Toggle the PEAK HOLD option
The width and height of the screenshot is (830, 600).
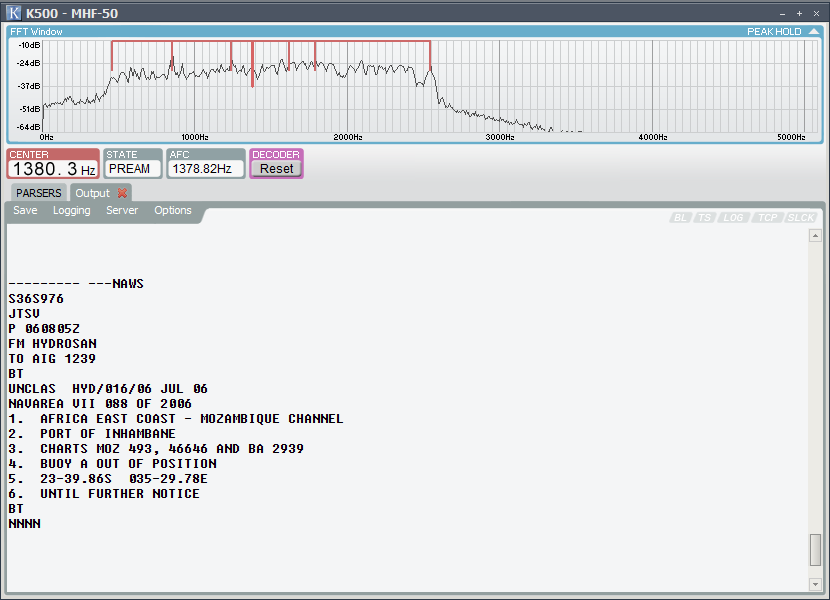pos(774,32)
